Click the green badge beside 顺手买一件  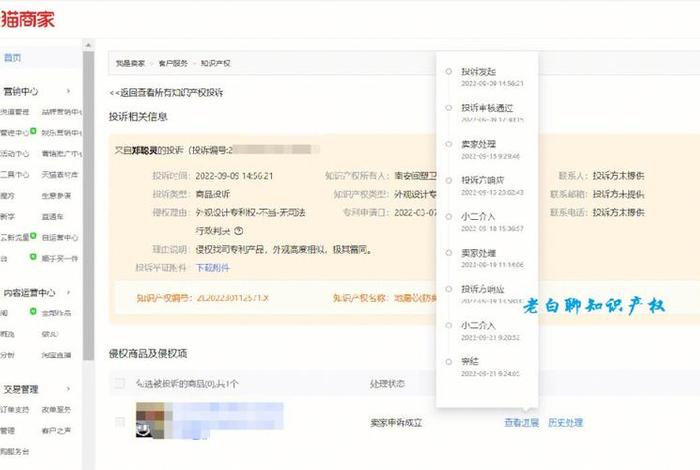[33, 257]
